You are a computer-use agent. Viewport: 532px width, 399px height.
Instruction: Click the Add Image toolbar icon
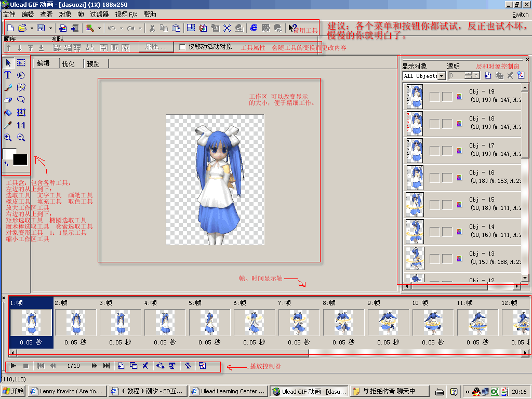click(63, 28)
